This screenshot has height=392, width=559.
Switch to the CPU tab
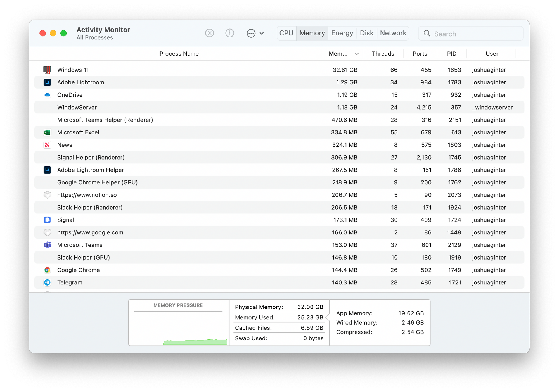(x=286, y=33)
